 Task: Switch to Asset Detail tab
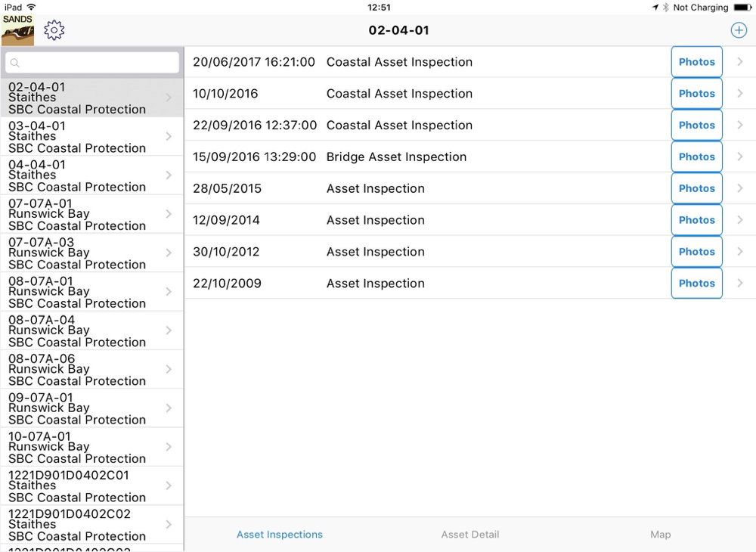coord(470,535)
